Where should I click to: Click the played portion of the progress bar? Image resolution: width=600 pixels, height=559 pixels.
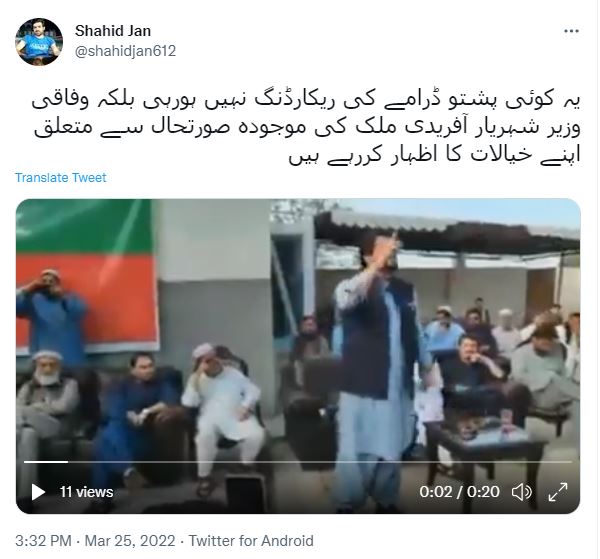(46, 462)
